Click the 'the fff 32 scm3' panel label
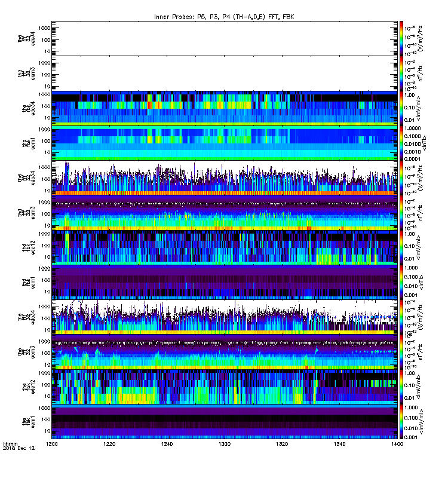Screen dimensions: 448x478 [26, 352]
